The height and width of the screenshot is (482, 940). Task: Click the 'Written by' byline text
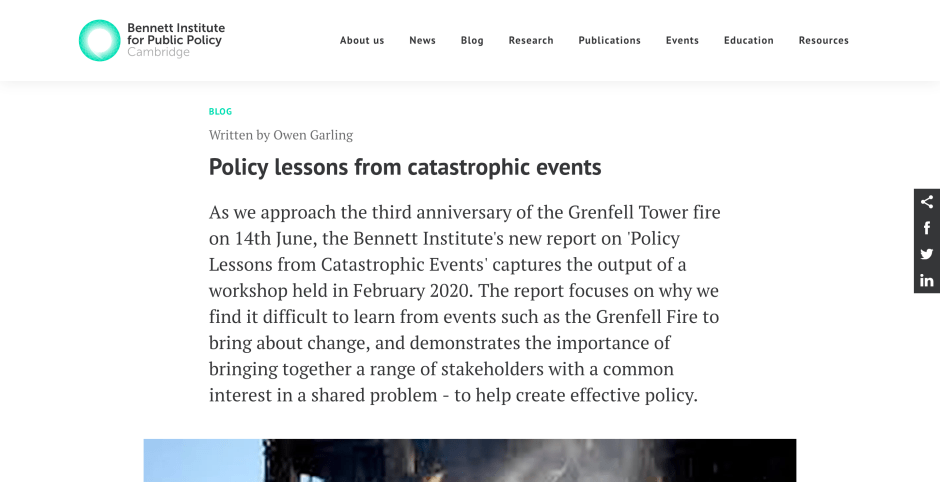239,135
